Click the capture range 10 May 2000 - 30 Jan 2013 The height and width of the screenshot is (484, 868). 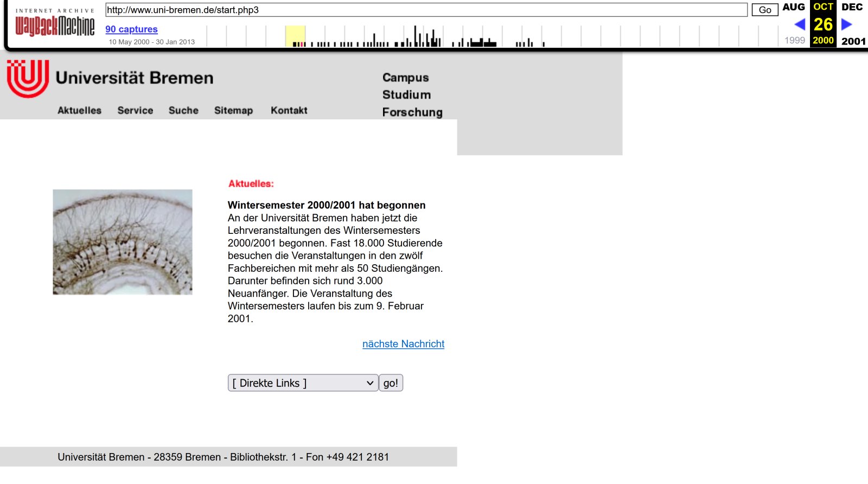[152, 42]
